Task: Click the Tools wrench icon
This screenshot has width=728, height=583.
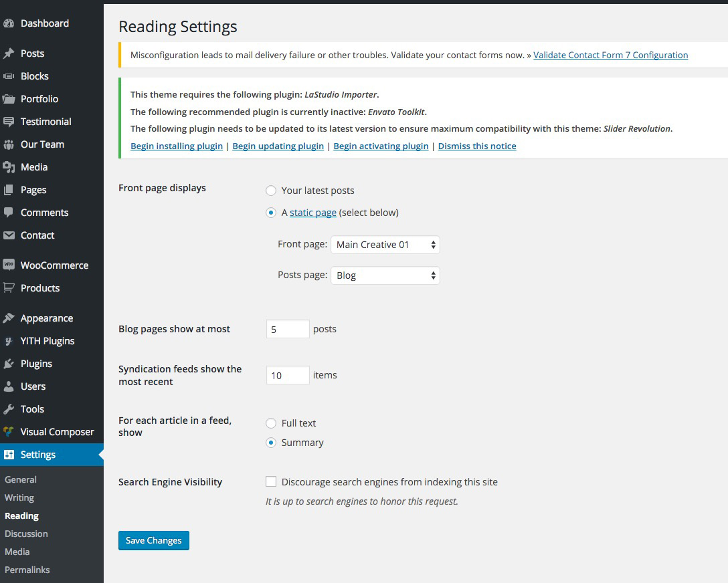Action: click(x=9, y=409)
